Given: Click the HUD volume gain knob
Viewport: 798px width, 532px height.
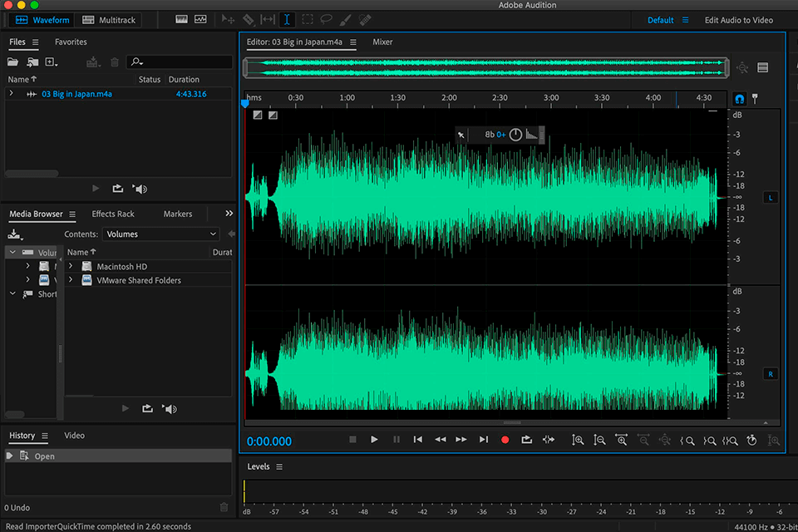Looking at the screenshot, I should coord(515,135).
